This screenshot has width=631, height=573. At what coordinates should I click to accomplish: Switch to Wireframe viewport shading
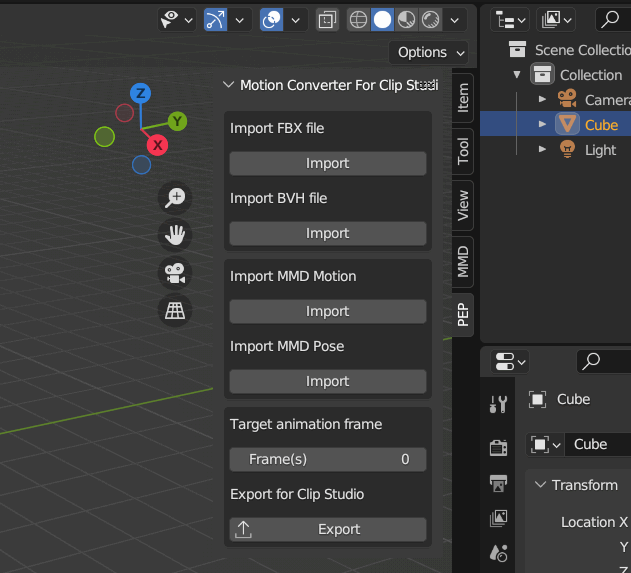point(358,20)
